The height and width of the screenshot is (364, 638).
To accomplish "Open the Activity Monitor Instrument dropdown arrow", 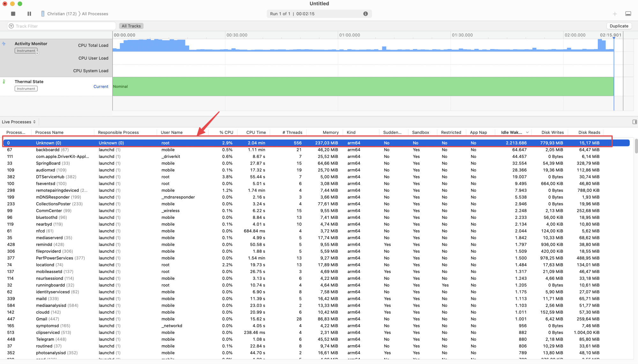I will click(x=37, y=53).
